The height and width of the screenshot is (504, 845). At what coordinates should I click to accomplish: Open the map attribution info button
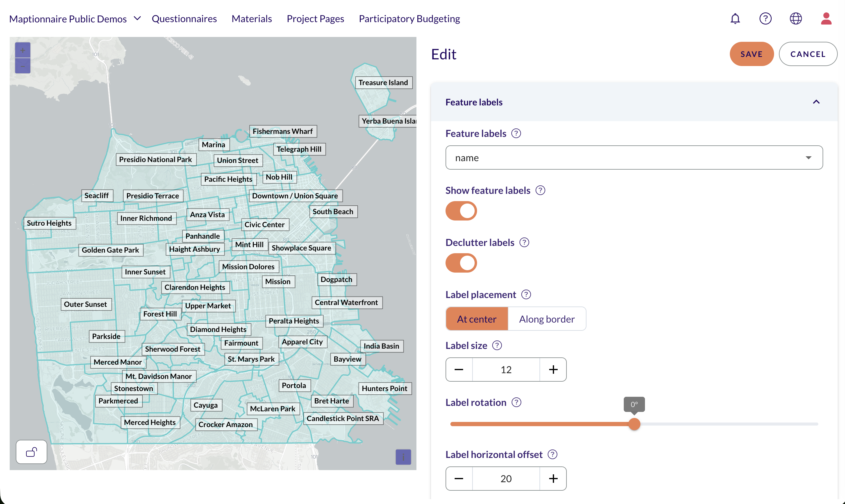point(403,457)
